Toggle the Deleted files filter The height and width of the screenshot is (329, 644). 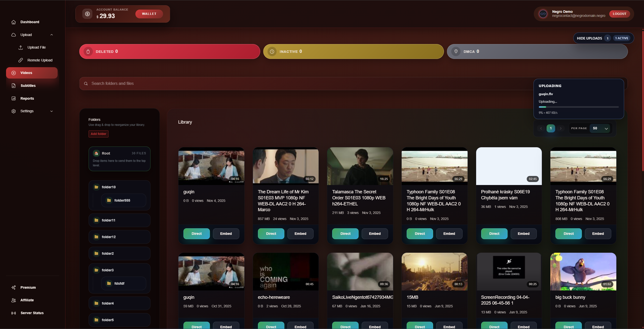point(169,52)
